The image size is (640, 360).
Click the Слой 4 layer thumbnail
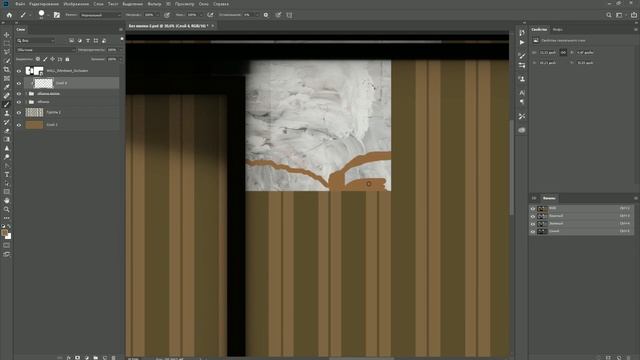click(43, 83)
